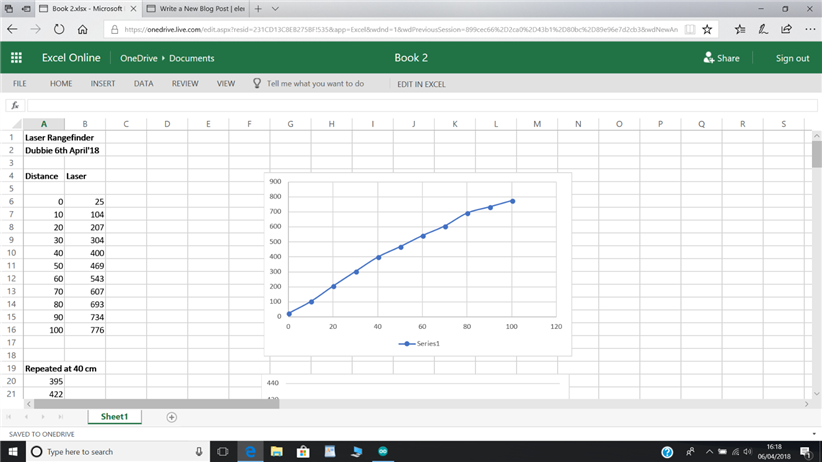Click the Cortana microphone icon
822x462 pixels.
pos(199,452)
